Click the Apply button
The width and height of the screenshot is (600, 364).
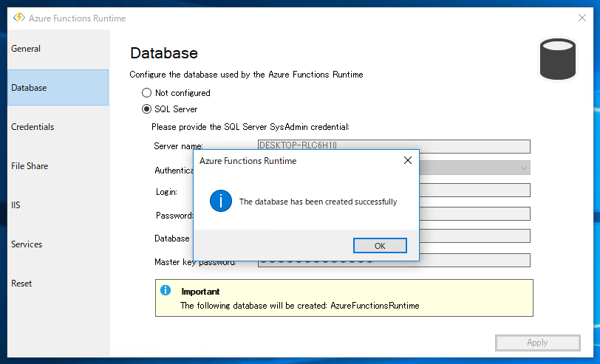(x=538, y=343)
